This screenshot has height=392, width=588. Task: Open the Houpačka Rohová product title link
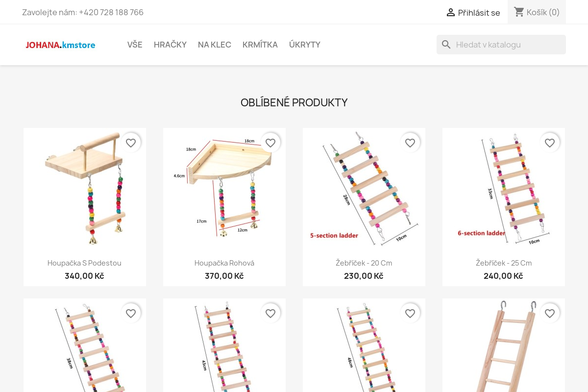click(224, 263)
